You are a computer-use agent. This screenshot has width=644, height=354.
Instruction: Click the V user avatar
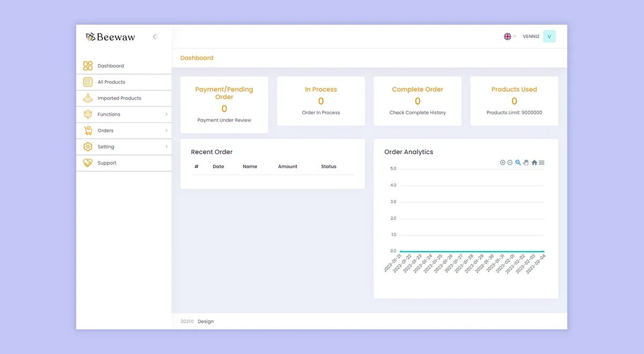tap(549, 36)
